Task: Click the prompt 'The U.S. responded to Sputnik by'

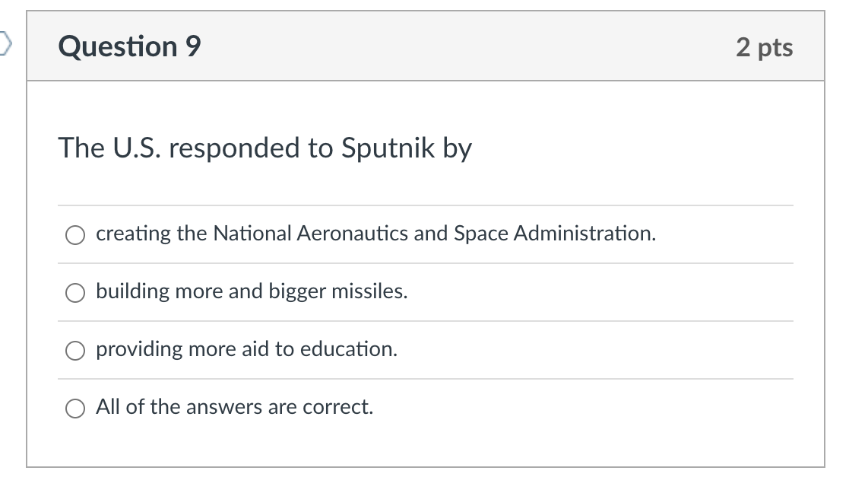Action: [x=265, y=148]
